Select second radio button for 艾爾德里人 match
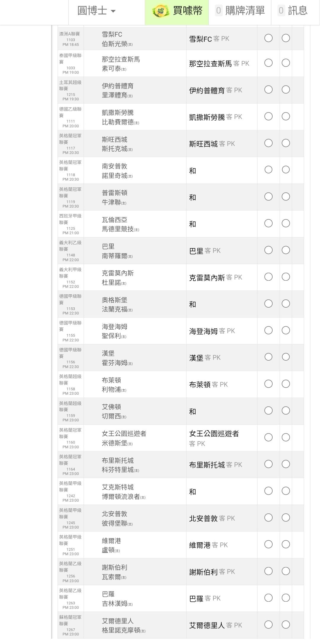This screenshot has height=644, width=320. point(286,625)
